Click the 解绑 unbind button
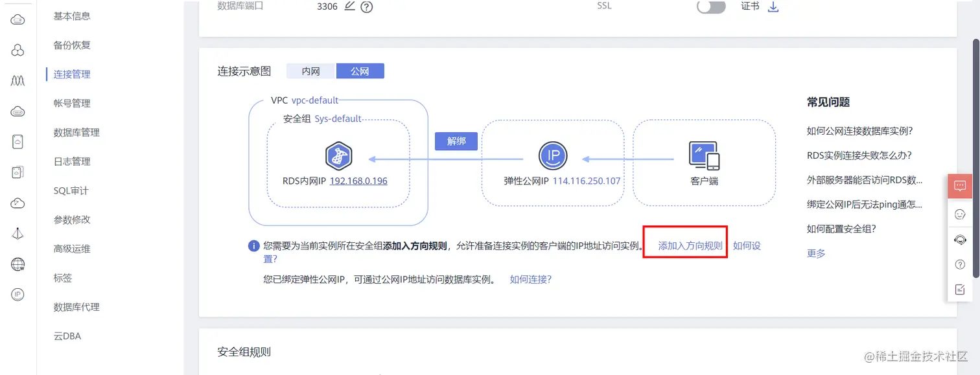 (456, 141)
